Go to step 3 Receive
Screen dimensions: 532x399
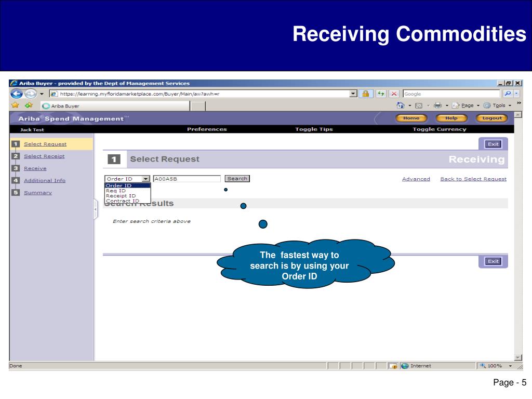pos(35,169)
